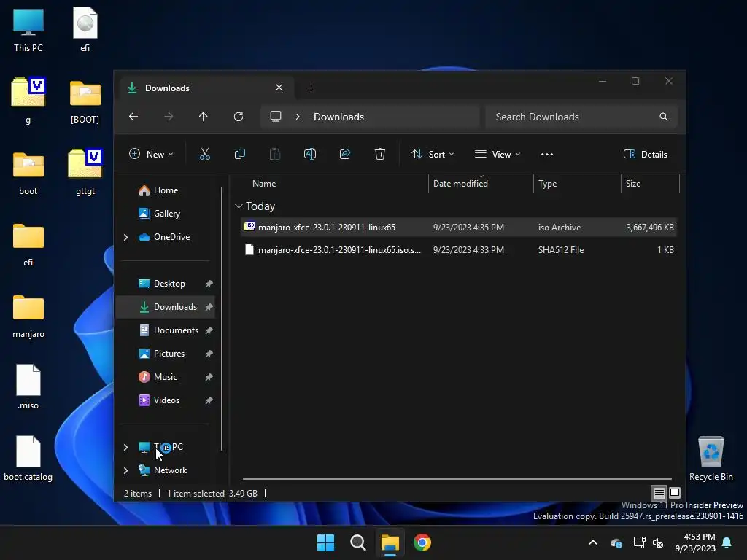Open the See more ellipsis menu
Screen dimensions: 747x560
(547, 155)
